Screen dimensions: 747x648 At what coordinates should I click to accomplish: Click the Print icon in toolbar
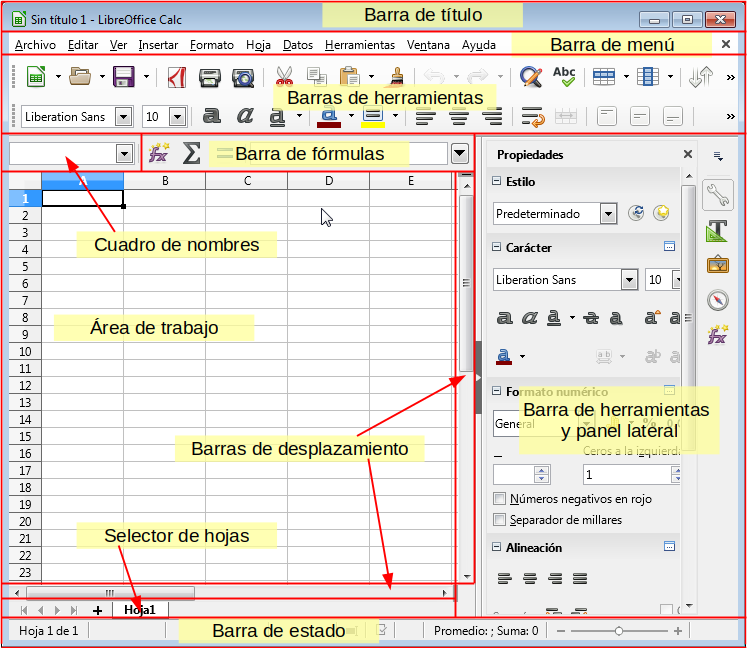[x=210, y=77]
